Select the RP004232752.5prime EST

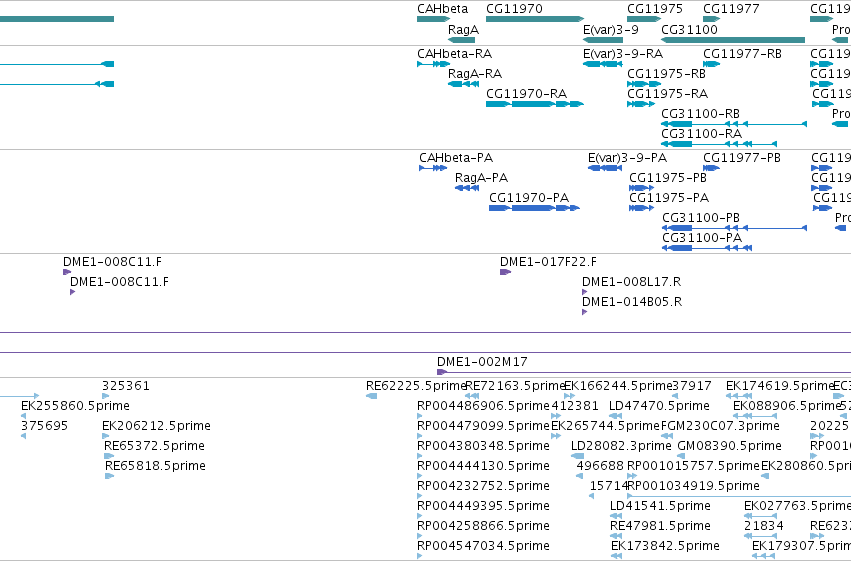click(x=420, y=496)
